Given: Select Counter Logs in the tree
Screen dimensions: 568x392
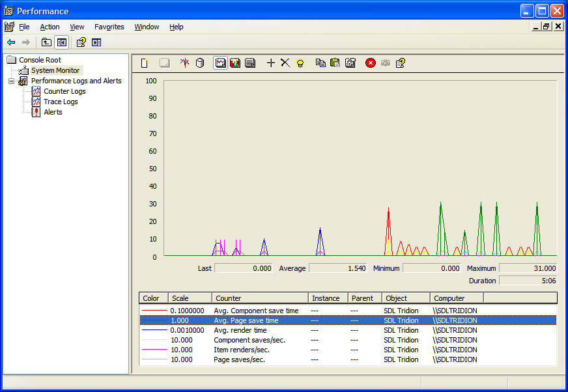Looking at the screenshot, I should [x=64, y=91].
